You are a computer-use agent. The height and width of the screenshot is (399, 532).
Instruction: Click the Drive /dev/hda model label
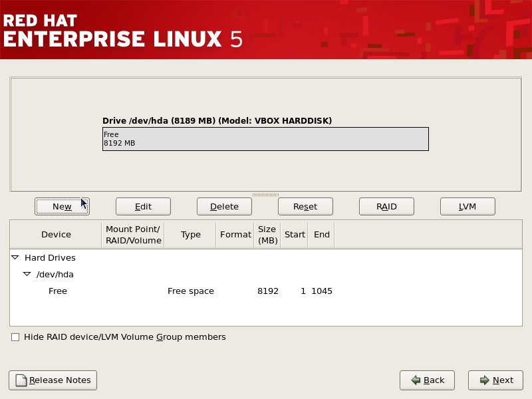(217, 121)
